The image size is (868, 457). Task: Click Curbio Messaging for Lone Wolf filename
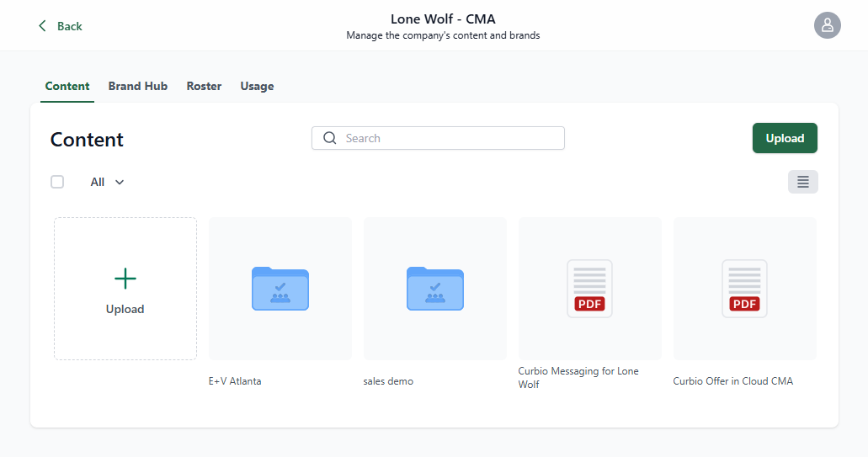pyautogui.click(x=578, y=377)
